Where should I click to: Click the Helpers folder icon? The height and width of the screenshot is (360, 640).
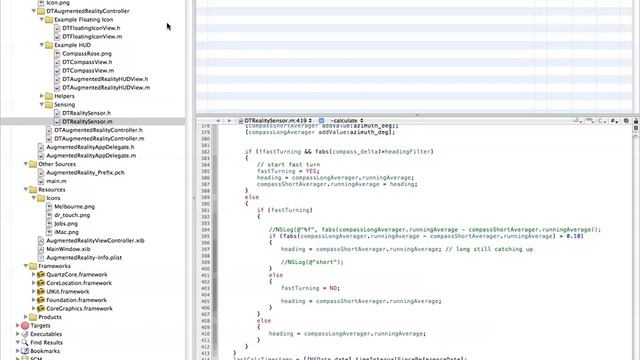[49, 96]
